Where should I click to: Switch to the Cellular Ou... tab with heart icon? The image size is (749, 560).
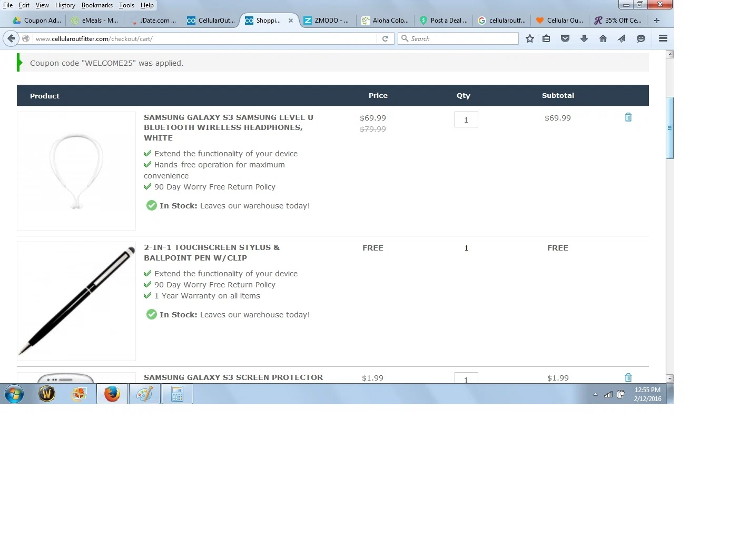[559, 21]
